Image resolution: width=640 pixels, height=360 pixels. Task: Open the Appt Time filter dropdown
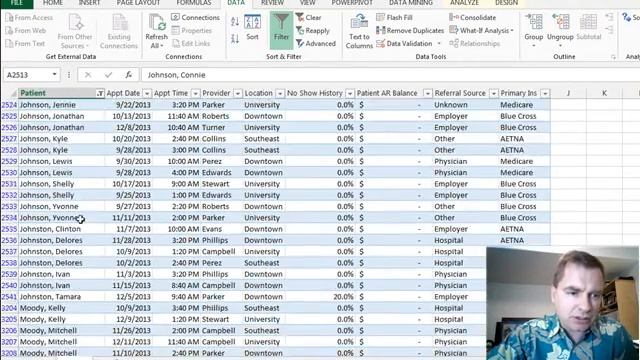pyautogui.click(x=196, y=93)
